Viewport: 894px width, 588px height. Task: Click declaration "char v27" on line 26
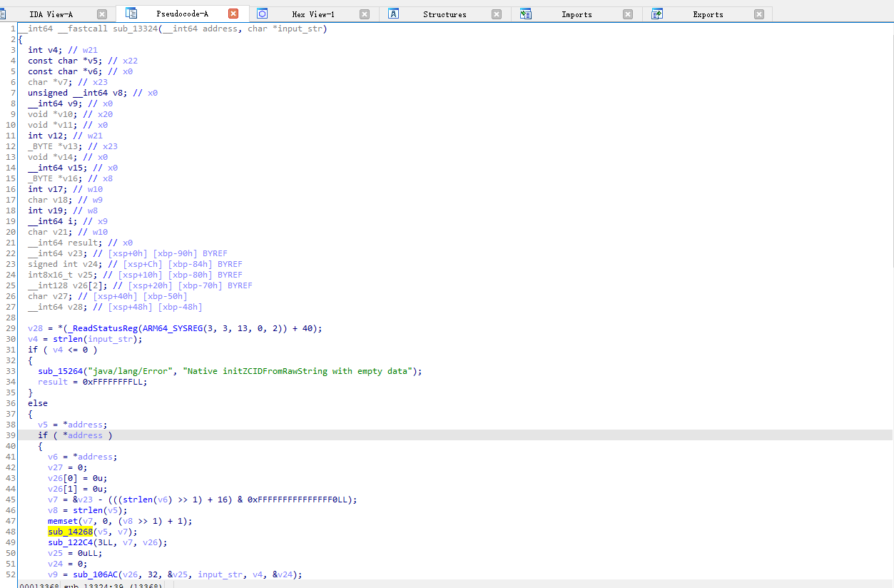(48, 296)
